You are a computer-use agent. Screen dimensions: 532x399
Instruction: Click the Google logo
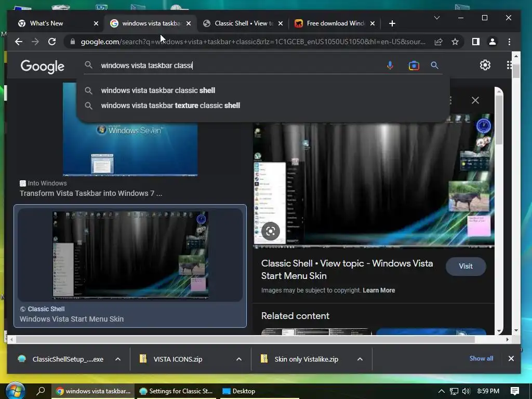[43, 66]
